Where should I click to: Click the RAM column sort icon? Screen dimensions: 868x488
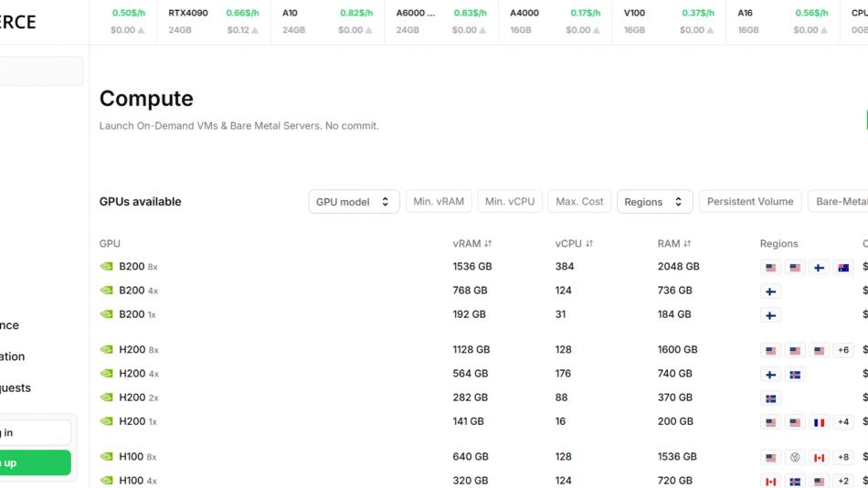point(687,244)
